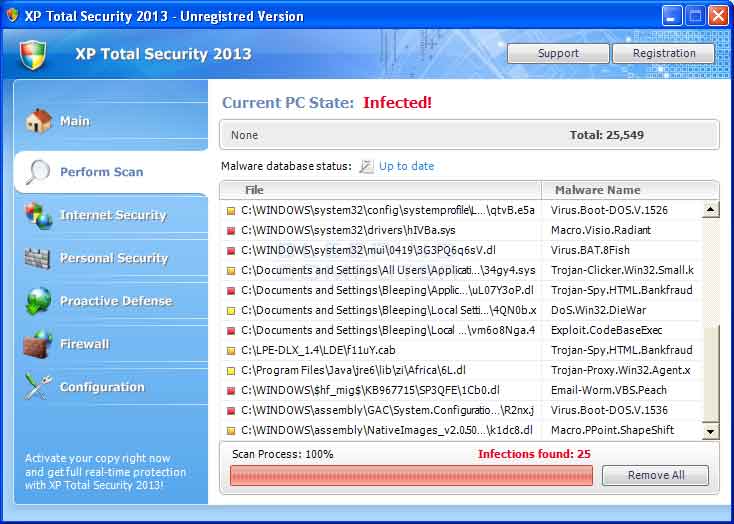Click the red icon beside uL07Y3oP.dl

coord(230,291)
